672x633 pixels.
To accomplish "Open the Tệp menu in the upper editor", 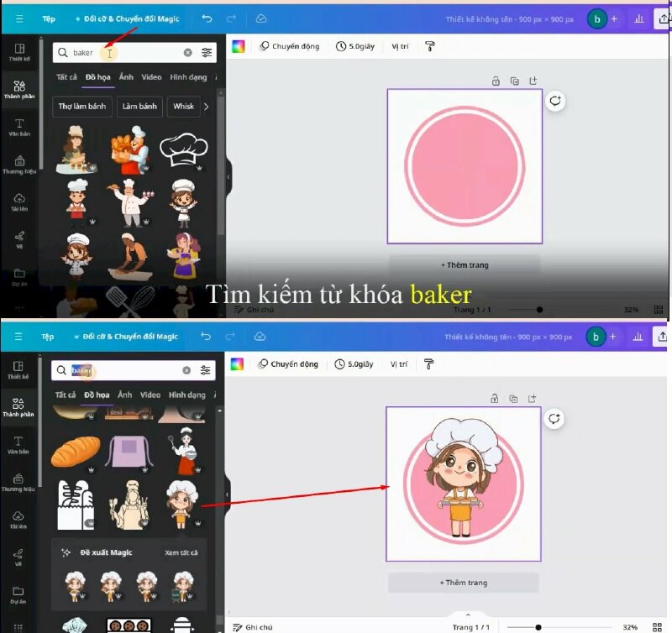I will click(x=48, y=18).
